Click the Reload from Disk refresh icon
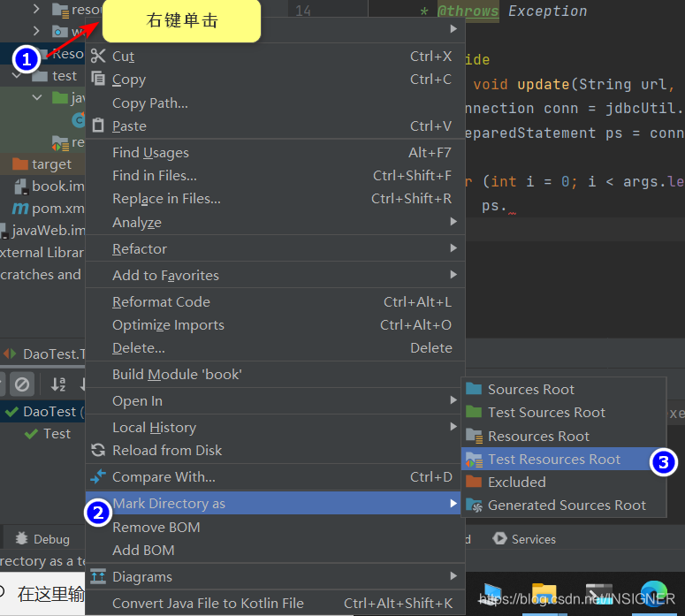 (98, 450)
